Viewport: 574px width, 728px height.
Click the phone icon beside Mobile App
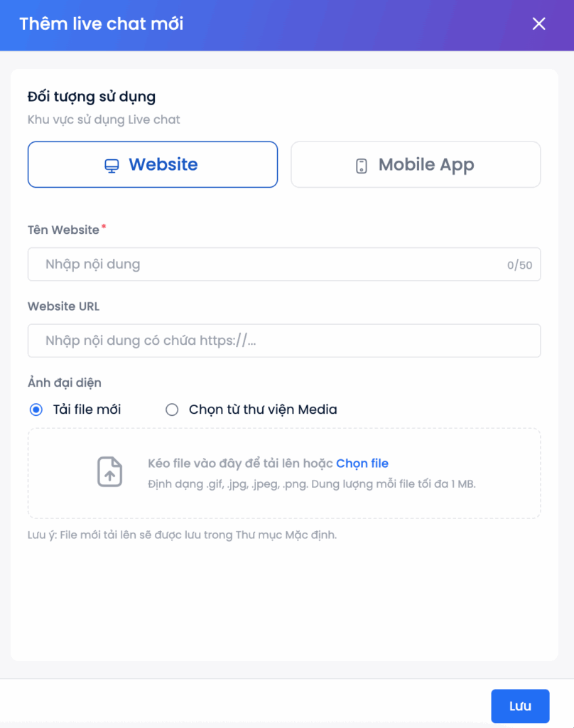pyautogui.click(x=362, y=166)
